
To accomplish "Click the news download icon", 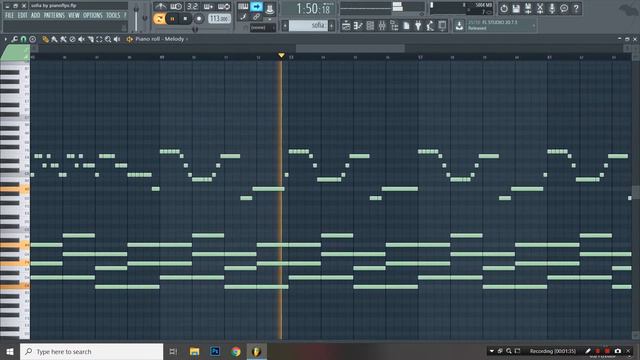I will tap(459, 26).
